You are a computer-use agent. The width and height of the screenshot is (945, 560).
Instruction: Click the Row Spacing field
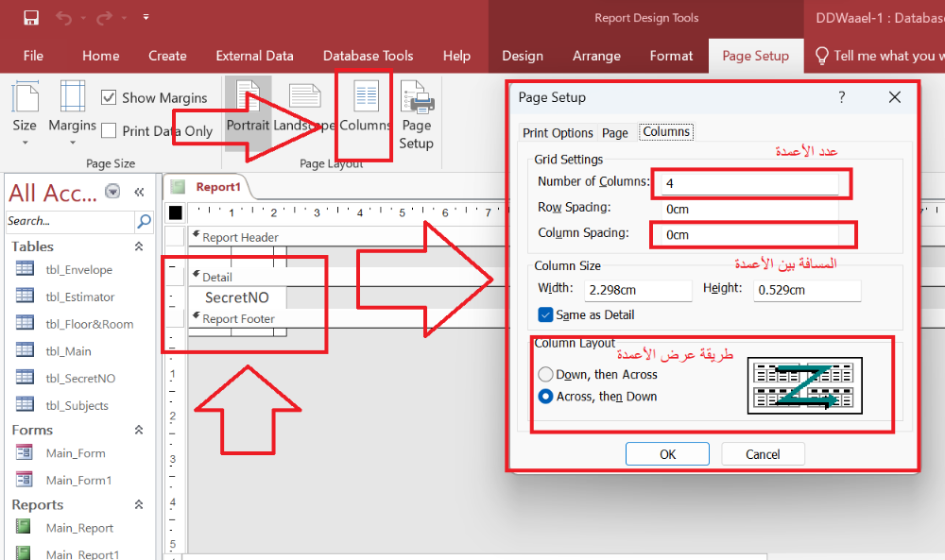click(x=749, y=209)
